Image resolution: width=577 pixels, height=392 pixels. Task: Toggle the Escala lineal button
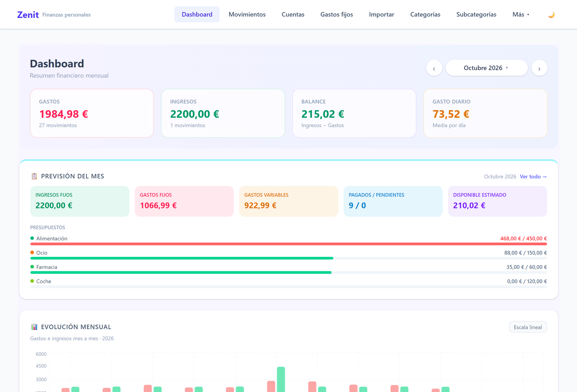click(528, 327)
